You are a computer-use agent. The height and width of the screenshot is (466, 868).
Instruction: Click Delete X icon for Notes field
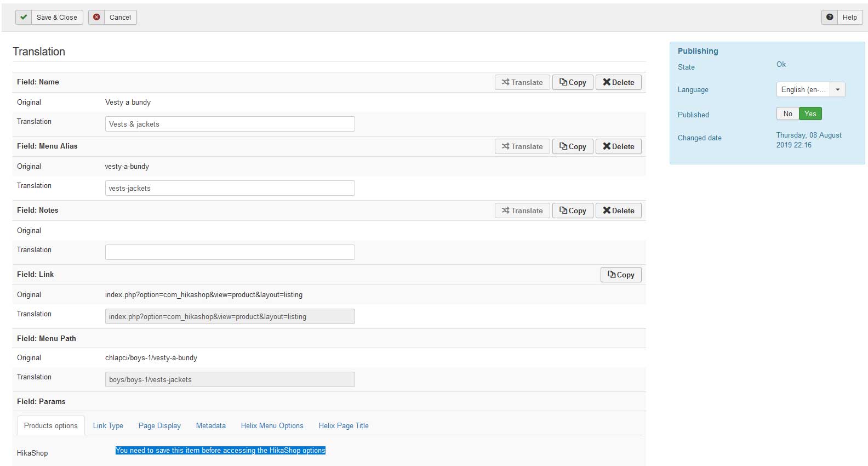point(607,211)
